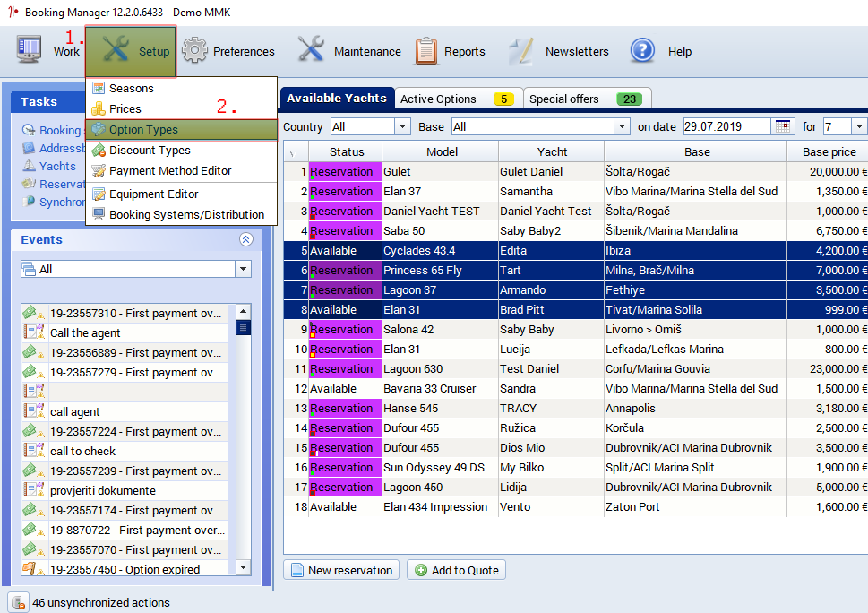Click the Add to Quote plus icon

[x=421, y=570]
